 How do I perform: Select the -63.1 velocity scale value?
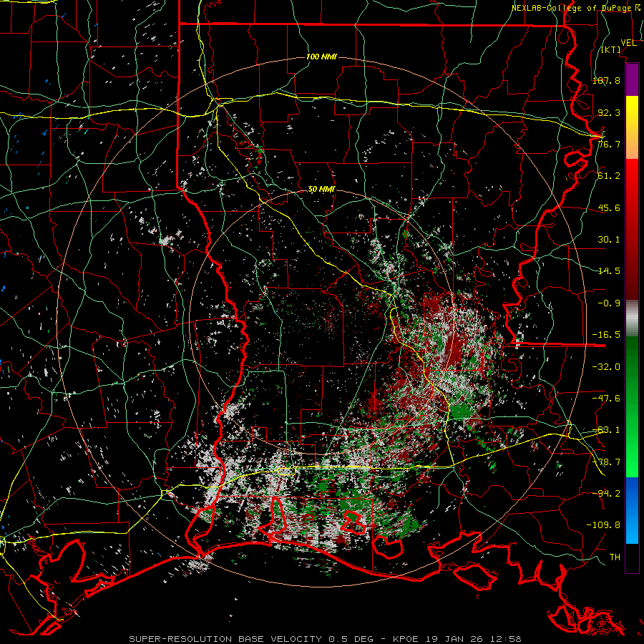606,430
